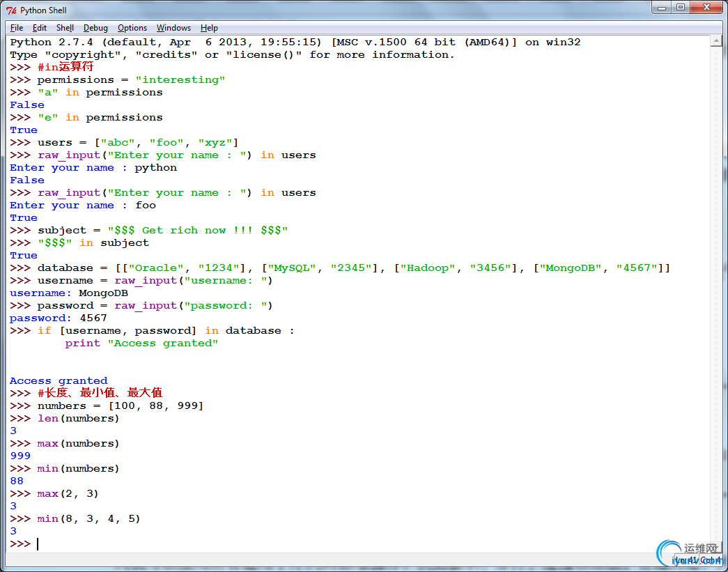Open the Windows menu

173,28
